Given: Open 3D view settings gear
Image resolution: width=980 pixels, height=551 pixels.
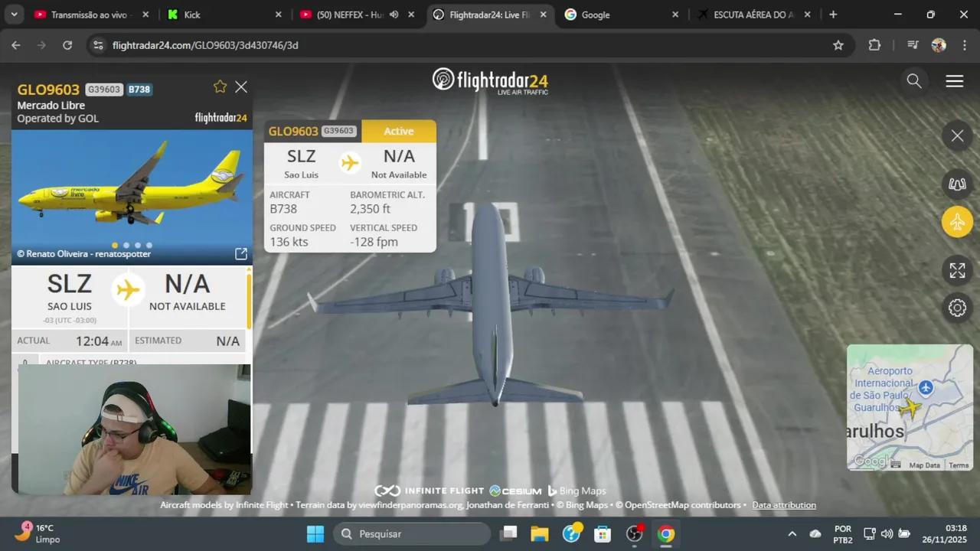Looking at the screenshot, I should pyautogui.click(x=957, y=308).
